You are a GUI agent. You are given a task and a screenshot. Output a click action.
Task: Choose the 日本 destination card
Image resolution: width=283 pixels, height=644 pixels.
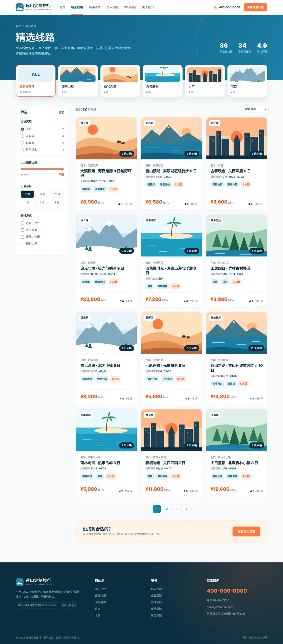(x=205, y=81)
